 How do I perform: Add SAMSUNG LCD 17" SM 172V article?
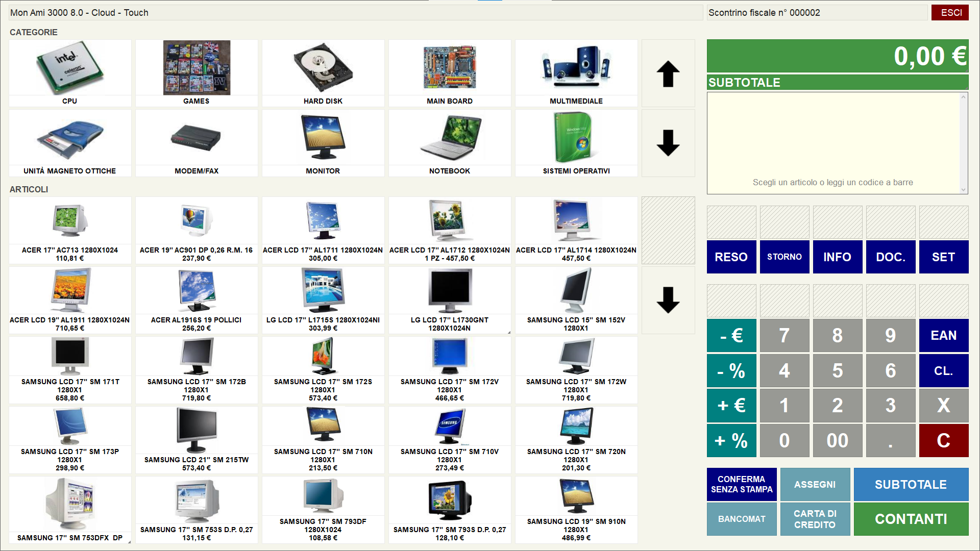[x=450, y=370]
